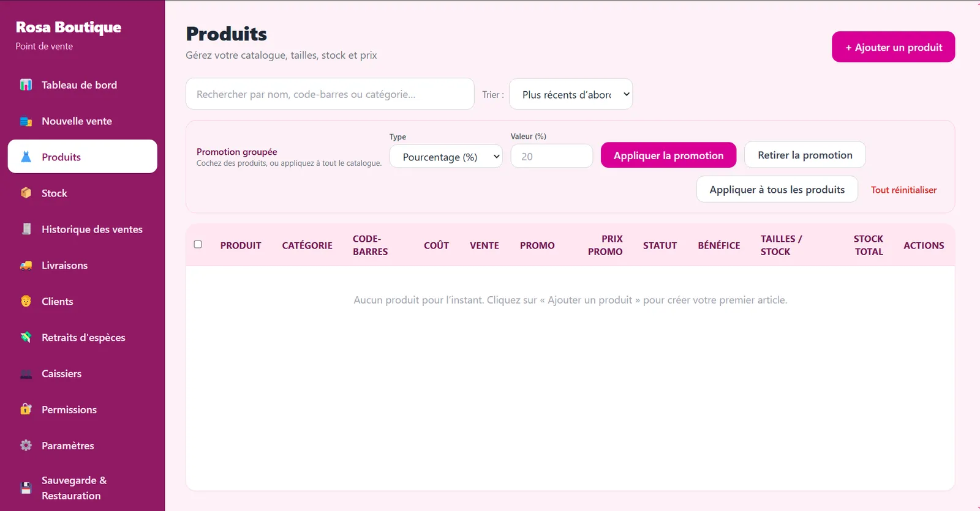The image size is (980, 511).
Task: Click Tout réinitialiser link
Action: [903, 190]
